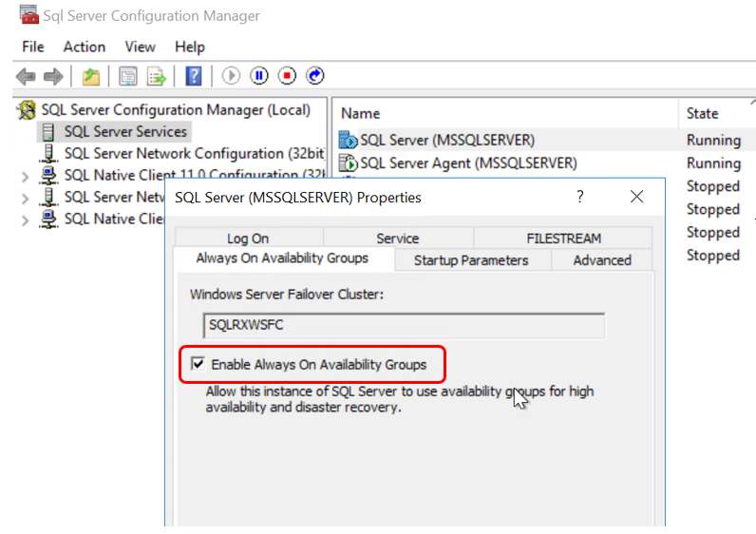
Task: Click Running state of SQL Server (MSSQLSERVER)
Action: point(713,140)
